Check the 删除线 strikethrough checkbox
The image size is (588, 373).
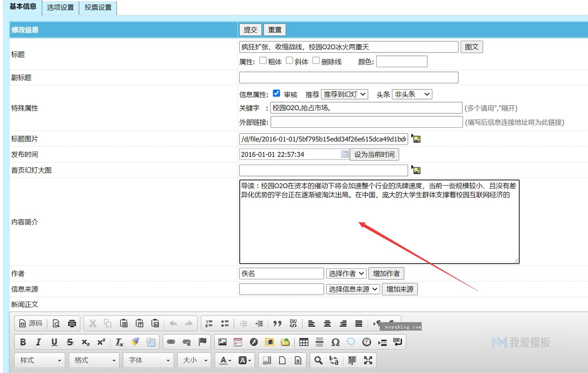(x=316, y=60)
